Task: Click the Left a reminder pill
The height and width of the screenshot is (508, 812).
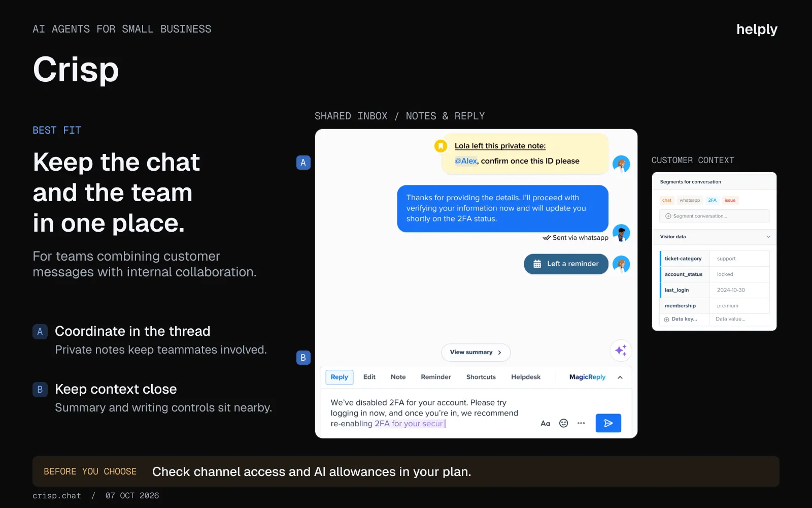Action: [x=566, y=264]
